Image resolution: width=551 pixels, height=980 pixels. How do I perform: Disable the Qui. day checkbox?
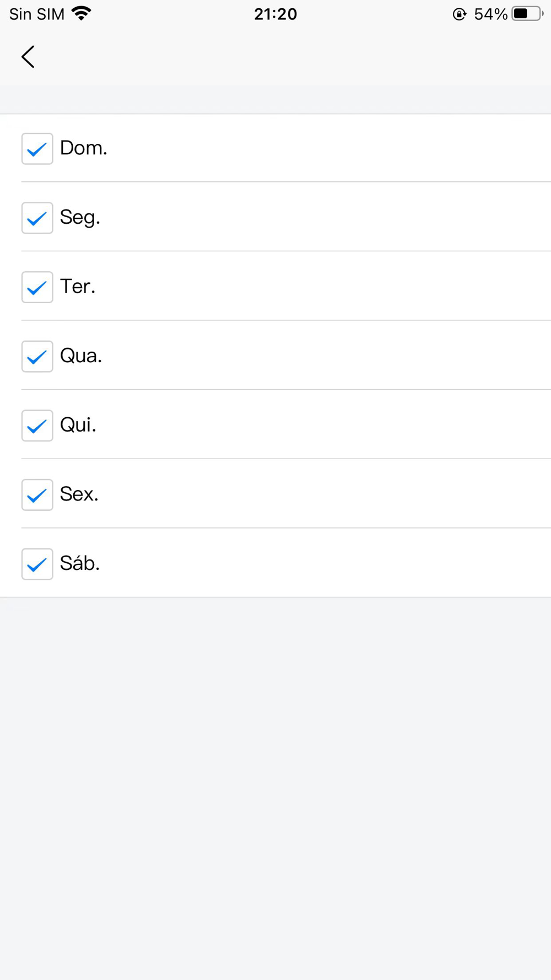(37, 426)
